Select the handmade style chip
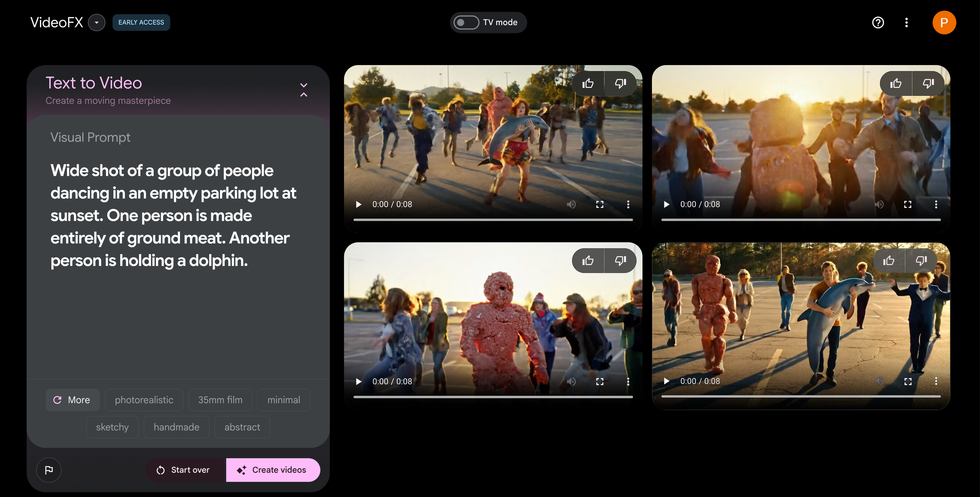Screen dimensions: 980x497 coord(176,427)
